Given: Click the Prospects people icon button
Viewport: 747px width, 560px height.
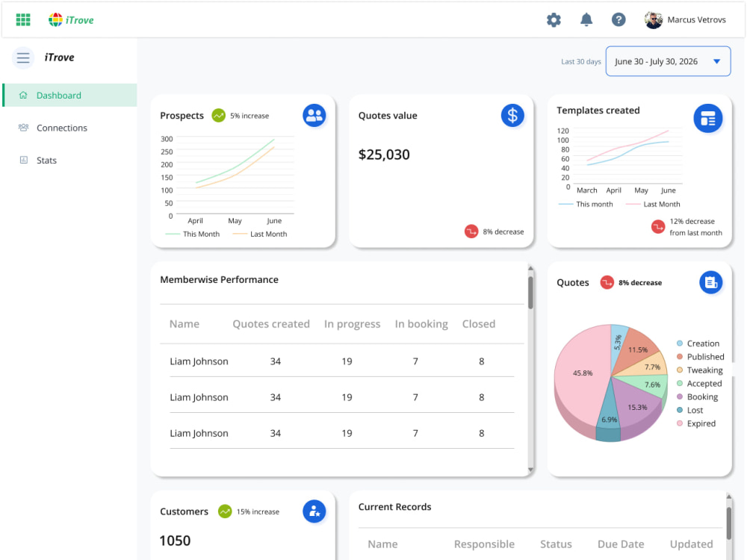Looking at the screenshot, I should tap(314, 115).
